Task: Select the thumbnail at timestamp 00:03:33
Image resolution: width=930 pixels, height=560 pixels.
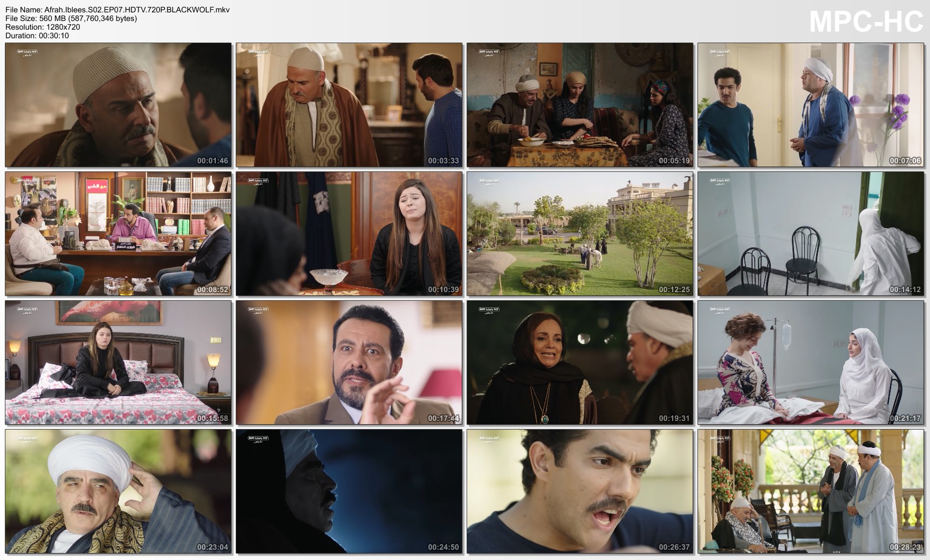Action: tap(349, 105)
